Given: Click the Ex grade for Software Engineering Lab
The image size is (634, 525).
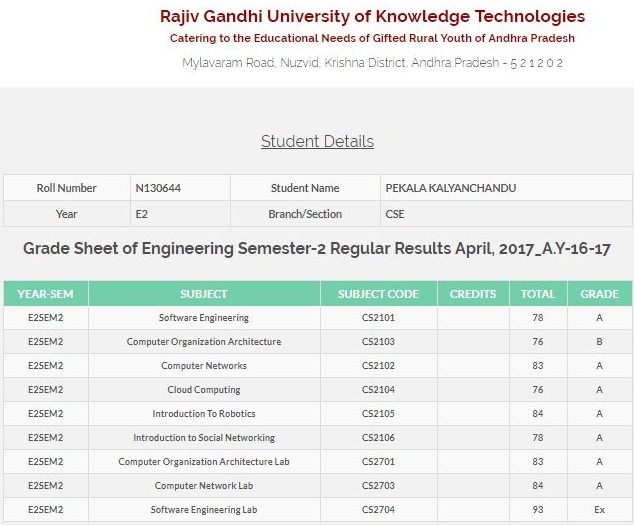Looking at the screenshot, I should (600, 510).
